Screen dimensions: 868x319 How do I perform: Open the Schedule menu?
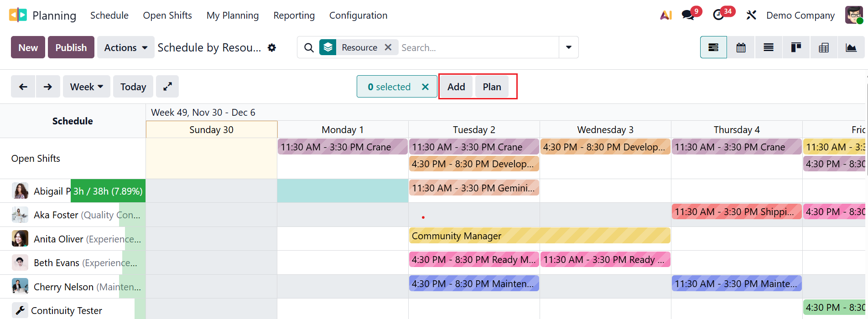click(x=109, y=15)
